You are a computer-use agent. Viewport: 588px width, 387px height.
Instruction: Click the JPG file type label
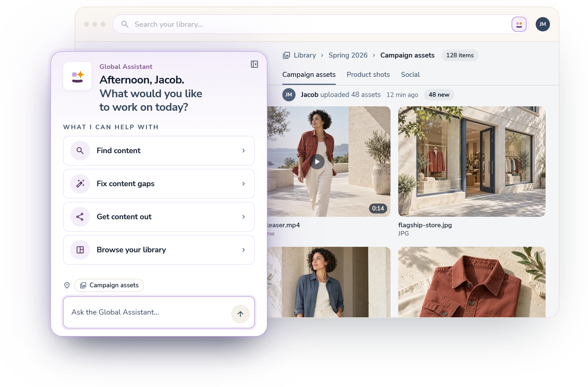click(403, 233)
